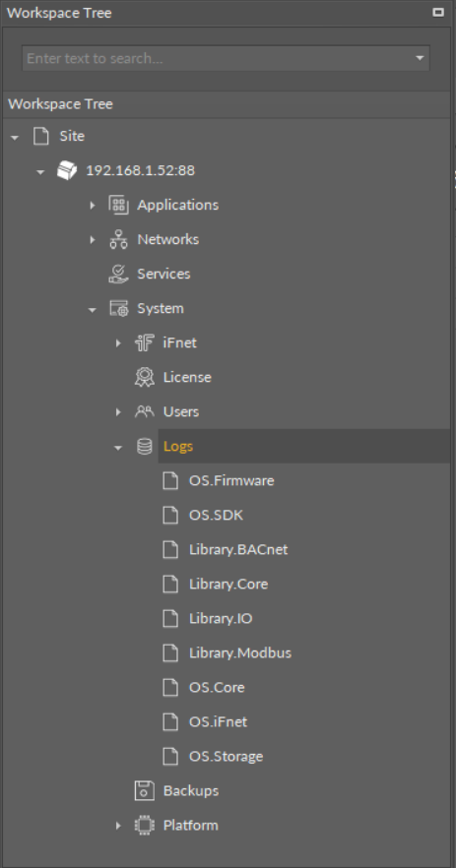Click the License badge icon
The height and width of the screenshot is (868, 456).
144,377
